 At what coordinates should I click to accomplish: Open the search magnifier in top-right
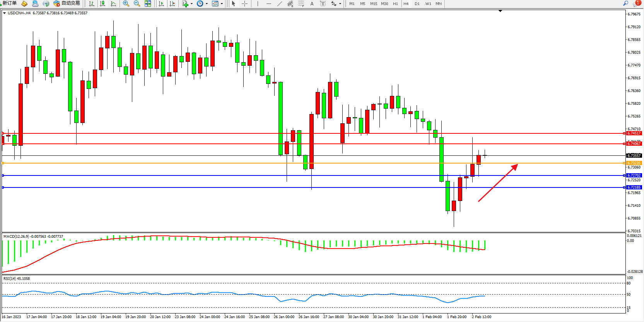(x=625, y=3)
